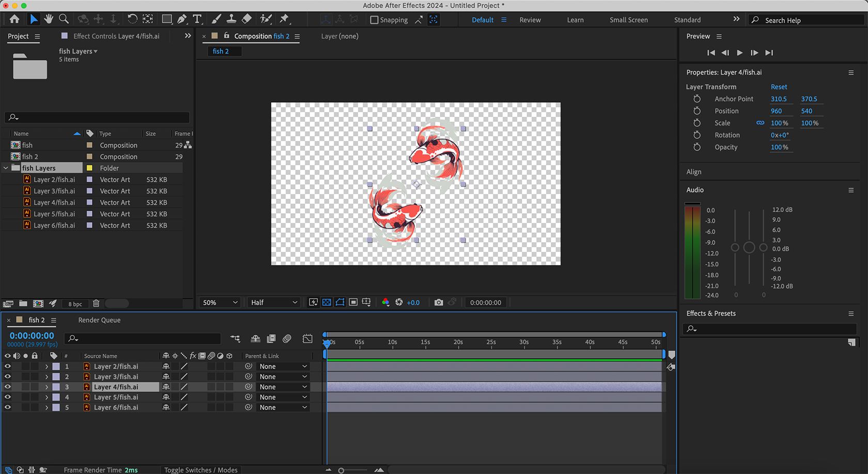This screenshot has height=474, width=868.
Task: Expand the Layer 2/fish.ai layer row
Action: (x=47, y=366)
